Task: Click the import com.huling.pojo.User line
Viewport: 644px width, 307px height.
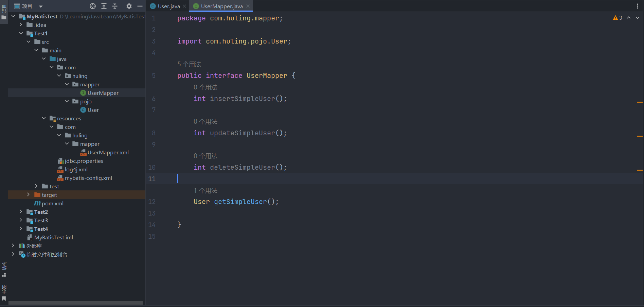Action: [x=234, y=41]
